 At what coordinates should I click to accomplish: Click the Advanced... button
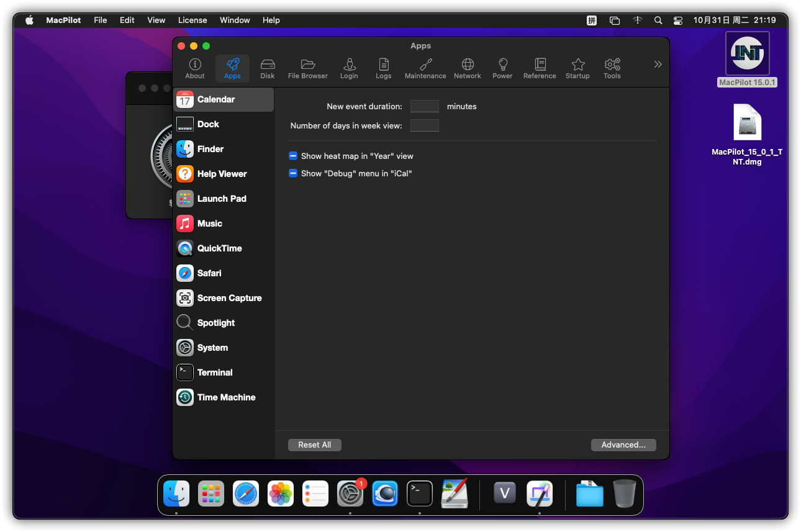pyautogui.click(x=623, y=445)
